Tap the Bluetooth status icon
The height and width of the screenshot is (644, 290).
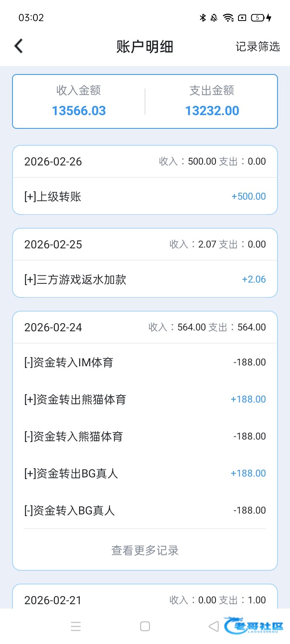pos(203,18)
